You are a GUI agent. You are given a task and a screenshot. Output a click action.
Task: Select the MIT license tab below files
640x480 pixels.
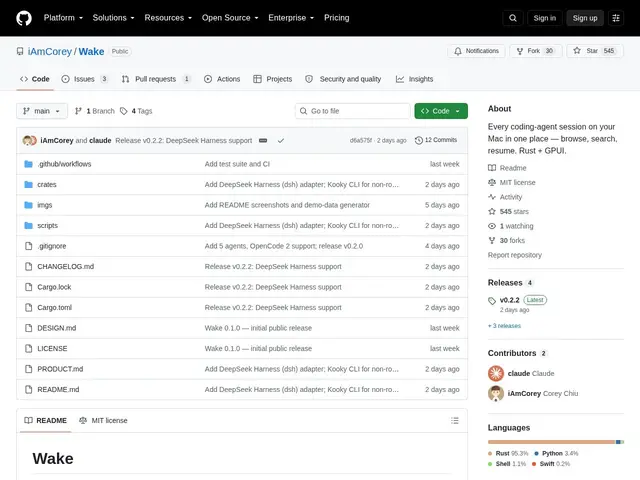(103, 420)
